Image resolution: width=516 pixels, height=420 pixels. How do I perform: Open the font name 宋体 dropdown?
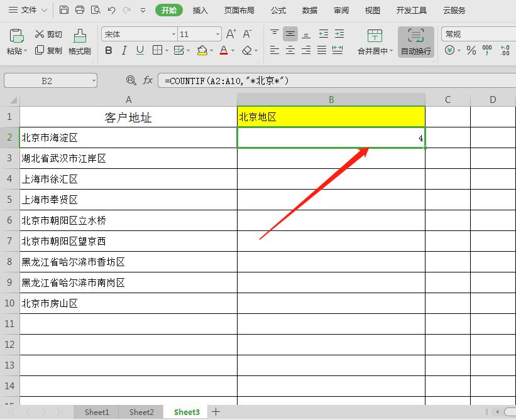click(x=173, y=34)
